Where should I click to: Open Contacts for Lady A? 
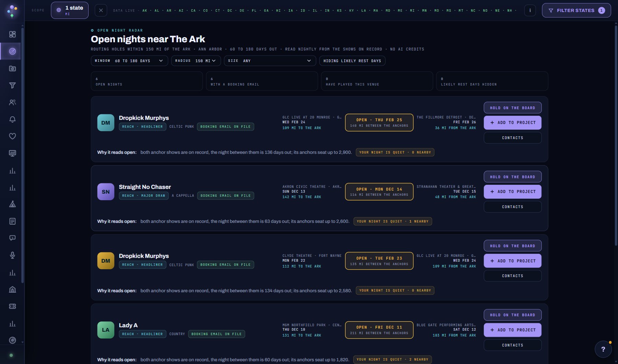tap(513, 345)
